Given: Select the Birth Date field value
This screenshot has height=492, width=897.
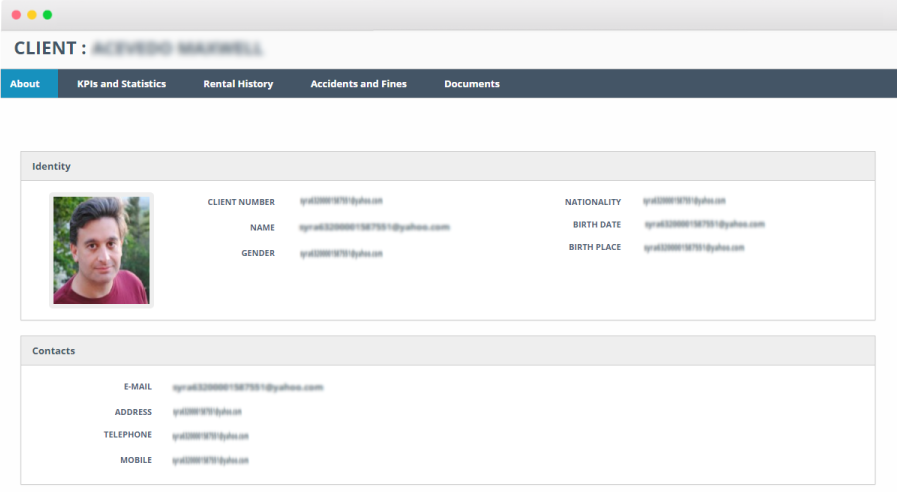Looking at the screenshot, I should coord(704,224).
